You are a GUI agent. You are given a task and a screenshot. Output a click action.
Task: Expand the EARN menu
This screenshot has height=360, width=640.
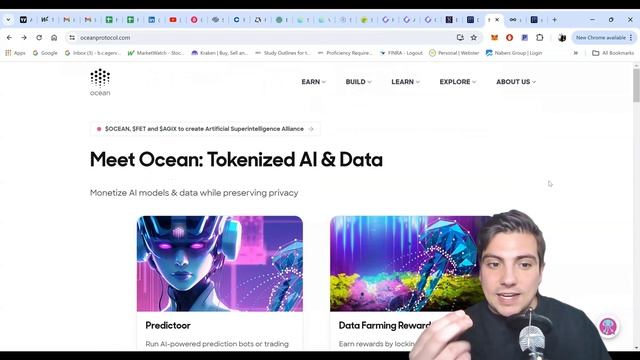[313, 82]
